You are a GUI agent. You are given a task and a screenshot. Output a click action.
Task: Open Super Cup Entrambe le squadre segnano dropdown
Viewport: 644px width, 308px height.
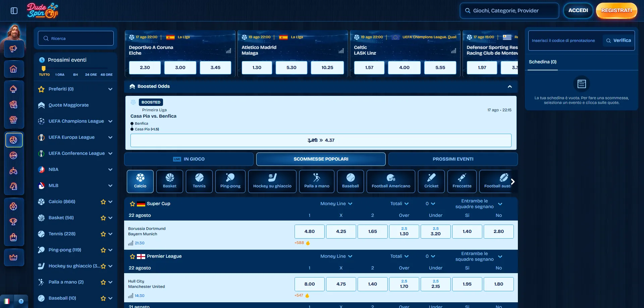coord(479,204)
